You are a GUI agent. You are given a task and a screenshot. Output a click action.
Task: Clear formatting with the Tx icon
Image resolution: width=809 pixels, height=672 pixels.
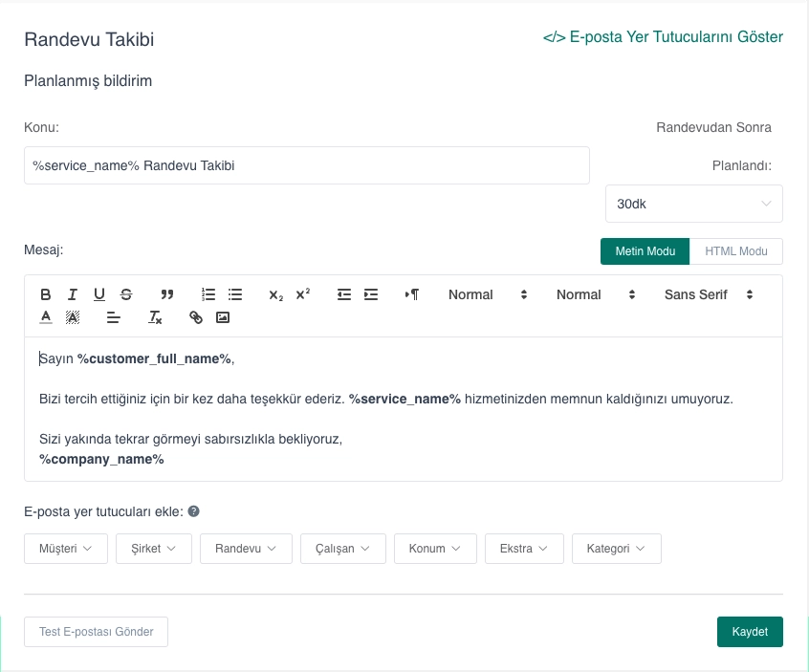155,317
